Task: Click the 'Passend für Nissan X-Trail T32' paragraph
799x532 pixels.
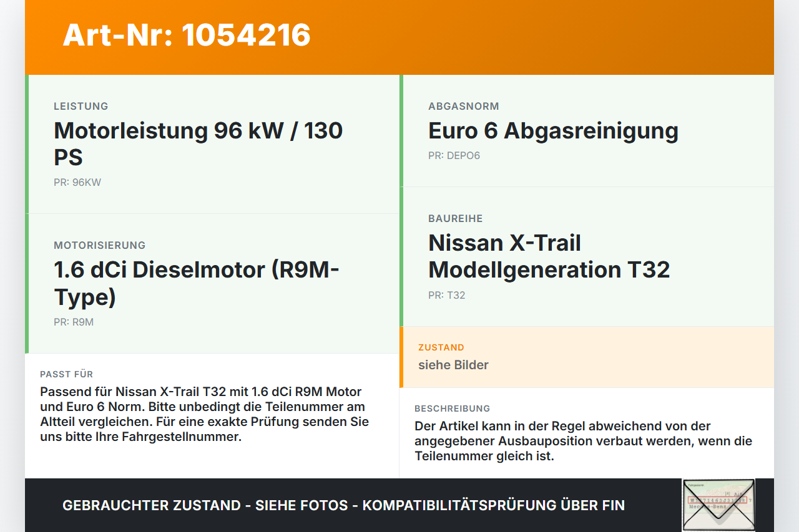Action: (205, 414)
